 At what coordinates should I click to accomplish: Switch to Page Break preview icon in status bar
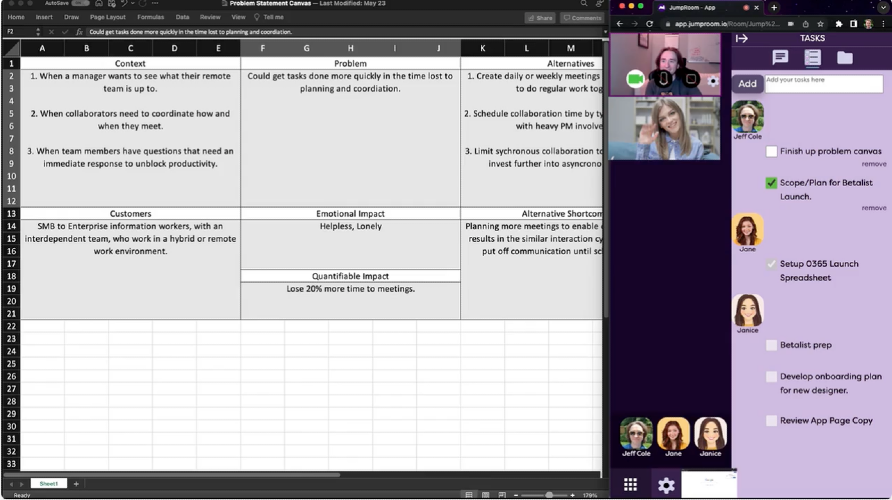click(502, 495)
